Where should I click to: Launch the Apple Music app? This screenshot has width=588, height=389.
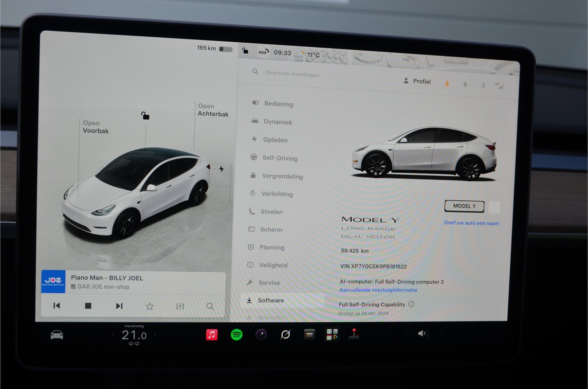[x=212, y=335]
